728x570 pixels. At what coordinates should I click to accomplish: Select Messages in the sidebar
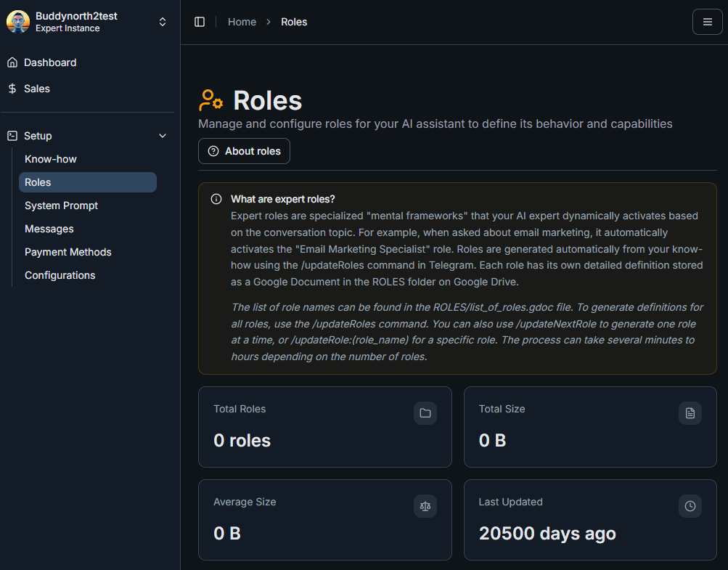coord(49,229)
